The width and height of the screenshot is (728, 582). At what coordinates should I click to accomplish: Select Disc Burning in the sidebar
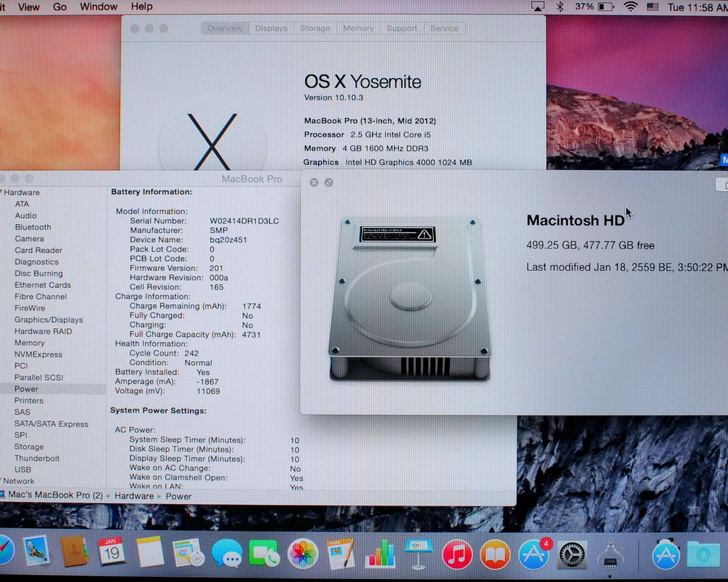39,274
